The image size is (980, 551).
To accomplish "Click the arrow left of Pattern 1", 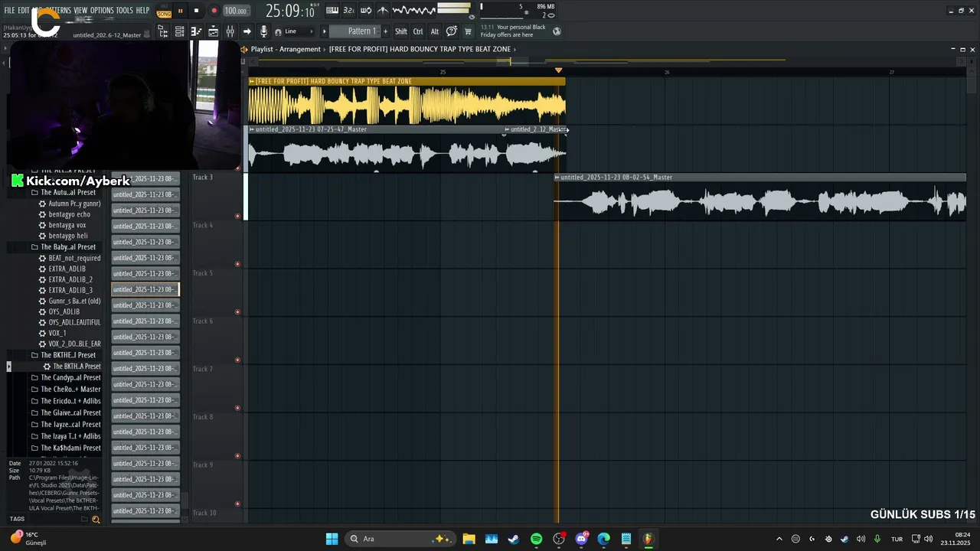I will pos(324,31).
